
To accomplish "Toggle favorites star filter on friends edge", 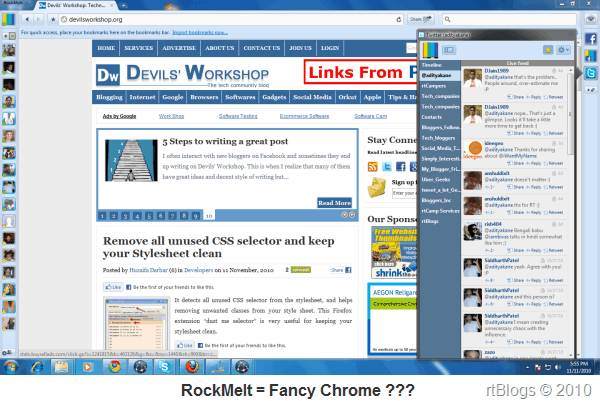I will coord(6,36).
